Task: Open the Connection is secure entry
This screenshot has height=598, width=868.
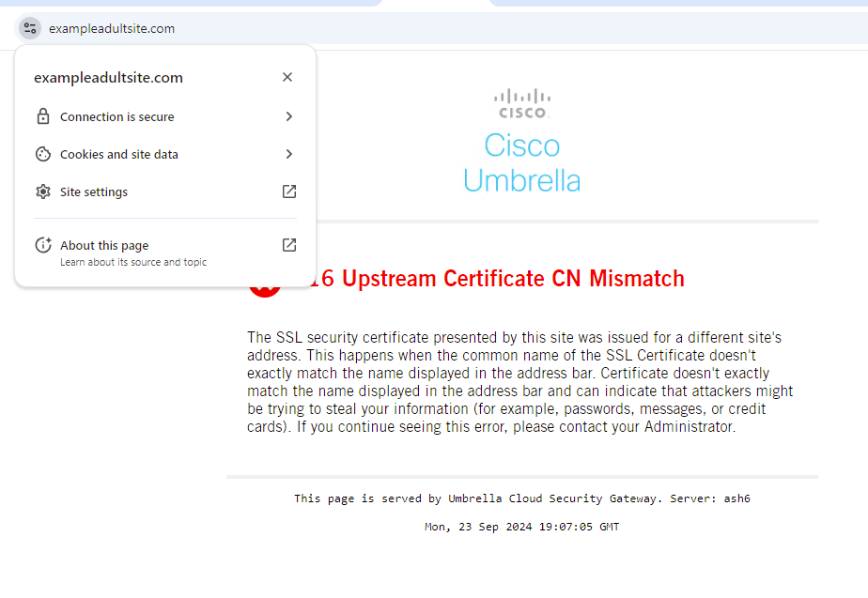Action: [117, 116]
